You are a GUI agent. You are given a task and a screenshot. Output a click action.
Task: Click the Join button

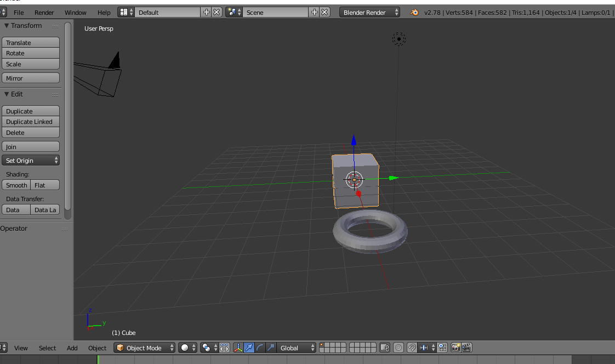click(x=31, y=147)
